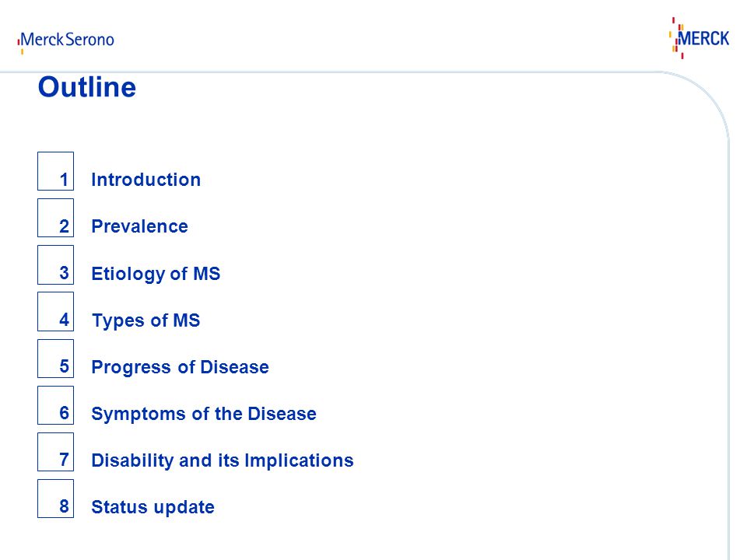Click the Merck Serono logo
747x560 pixels.
pyautogui.click(x=65, y=42)
